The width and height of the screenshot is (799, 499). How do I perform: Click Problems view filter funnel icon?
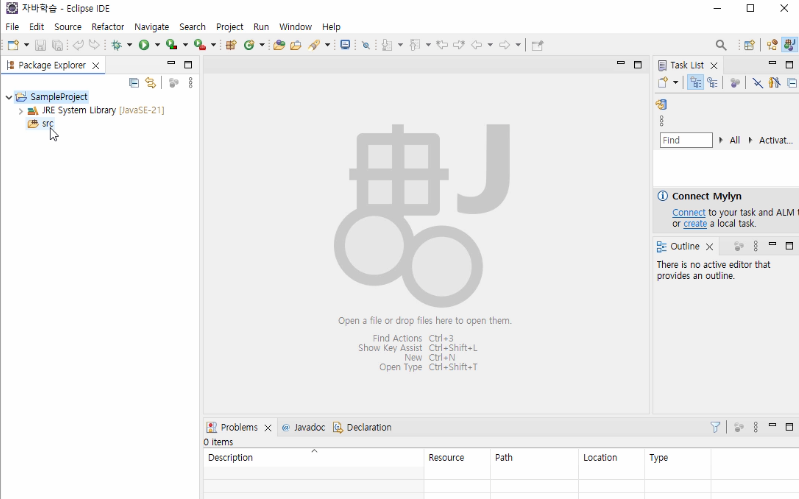click(715, 427)
